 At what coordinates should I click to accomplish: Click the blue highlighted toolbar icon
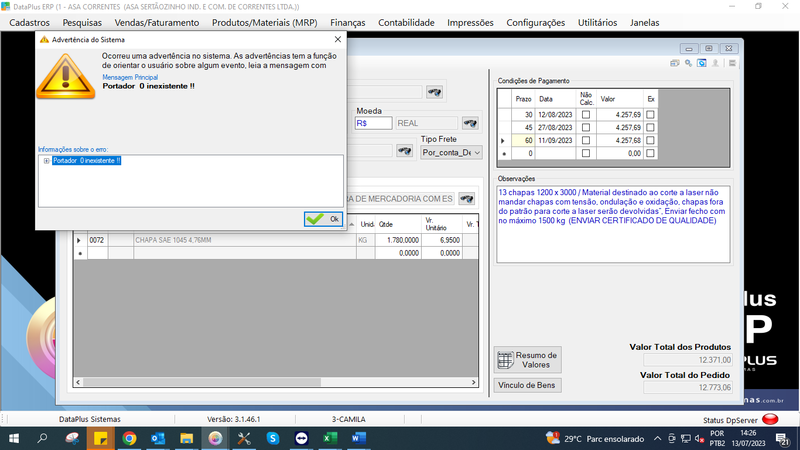click(702, 63)
